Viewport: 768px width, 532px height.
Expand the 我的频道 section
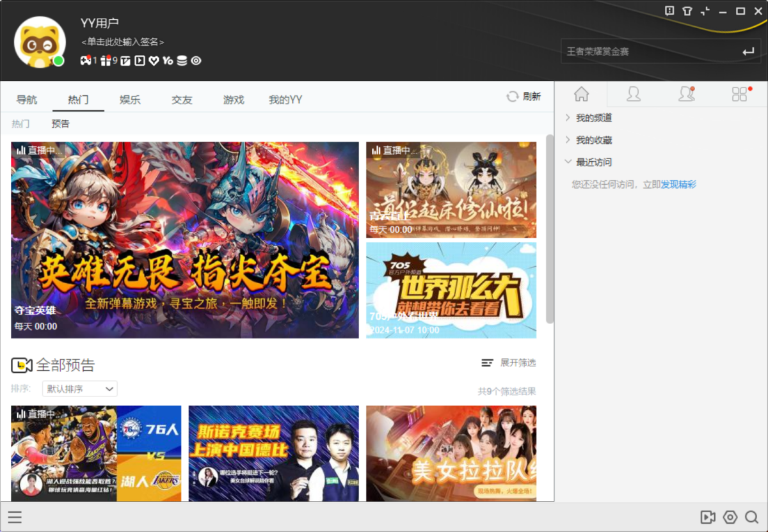593,118
